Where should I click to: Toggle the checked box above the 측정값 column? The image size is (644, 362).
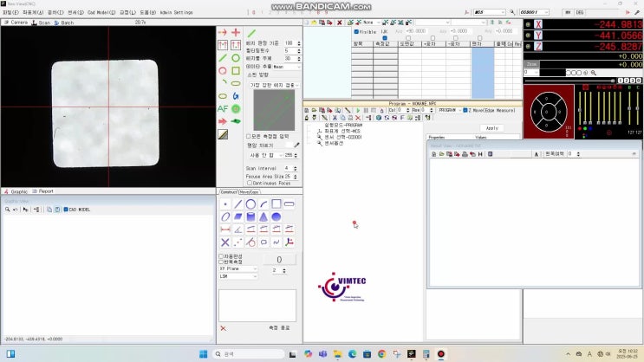(x=385, y=38)
